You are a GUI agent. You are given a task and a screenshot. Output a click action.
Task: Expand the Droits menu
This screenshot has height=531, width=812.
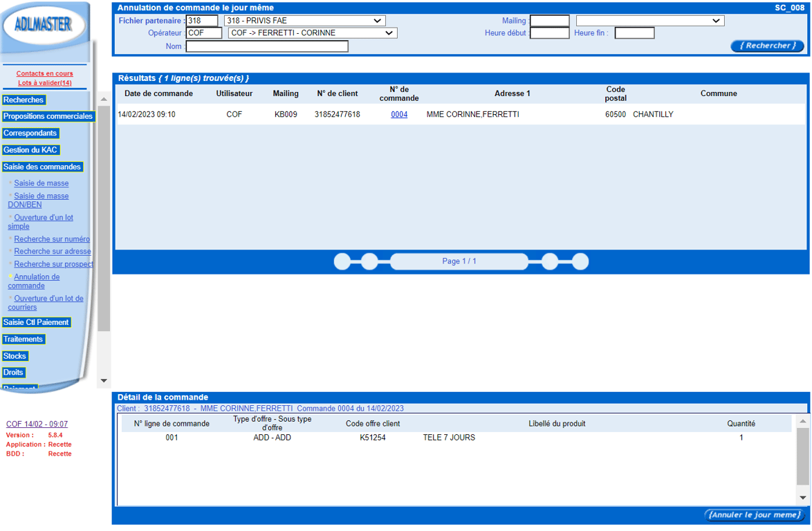click(x=13, y=373)
